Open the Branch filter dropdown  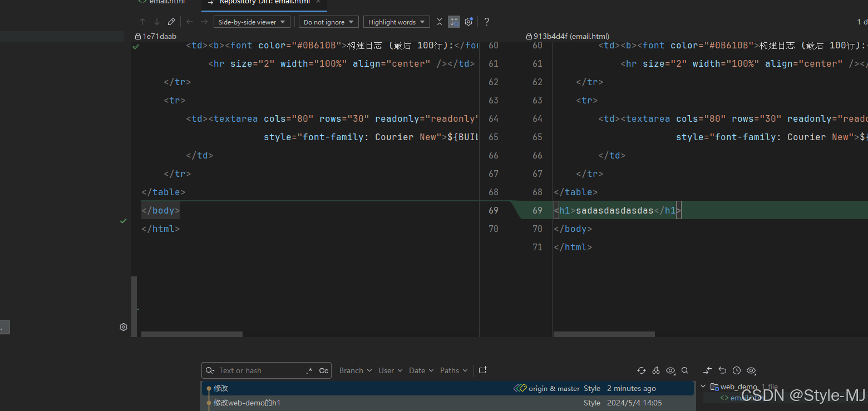click(x=356, y=370)
